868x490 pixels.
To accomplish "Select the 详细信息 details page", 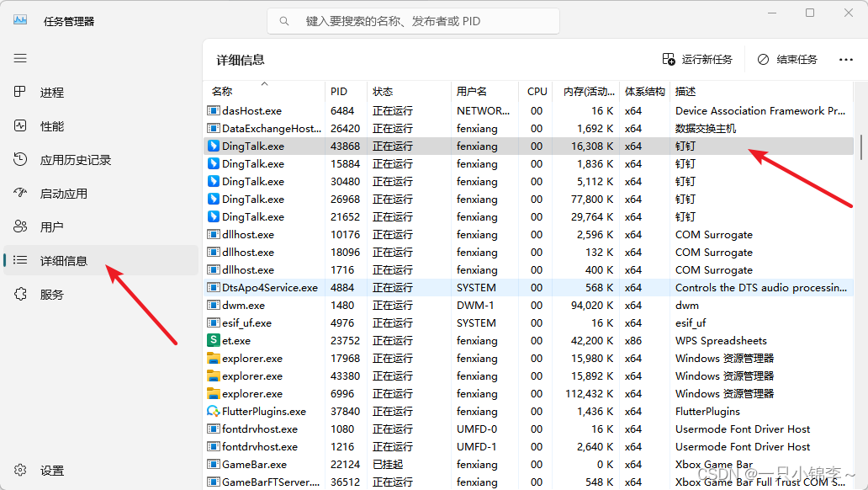I will click(101, 260).
